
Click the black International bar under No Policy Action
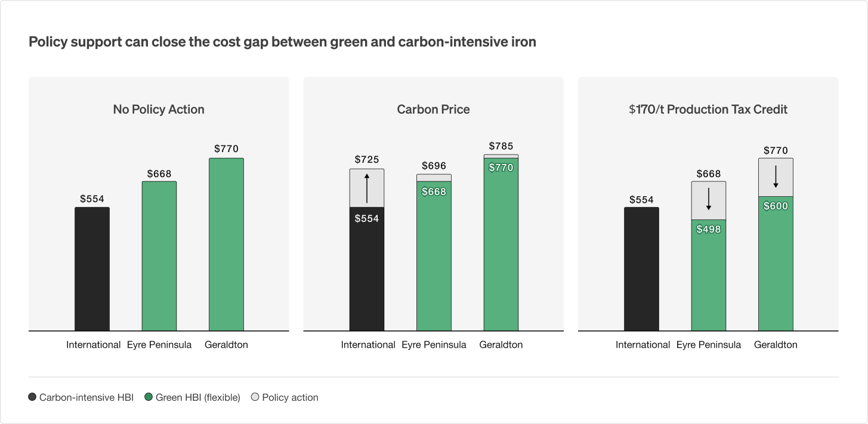(x=92, y=269)
